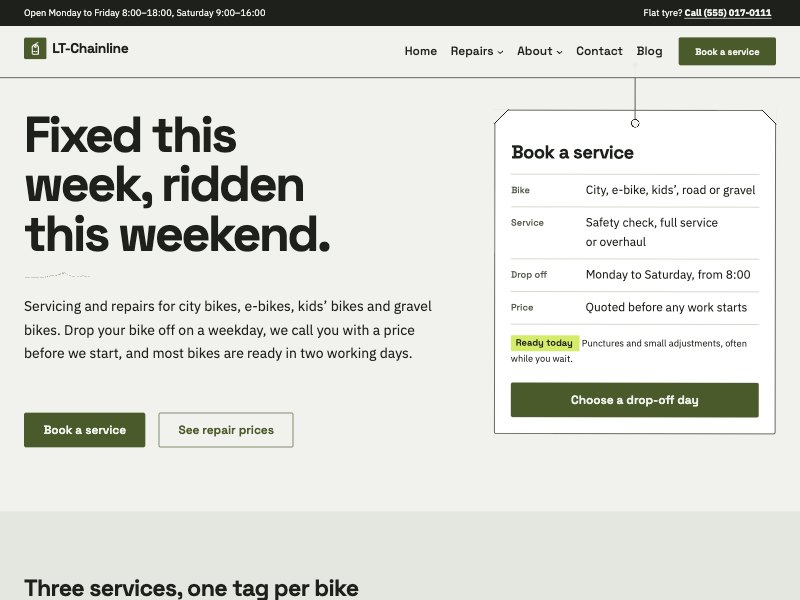Click the 'Flat tyre?' text
This screenshot has width=800, height=600.
coord(662,13)
